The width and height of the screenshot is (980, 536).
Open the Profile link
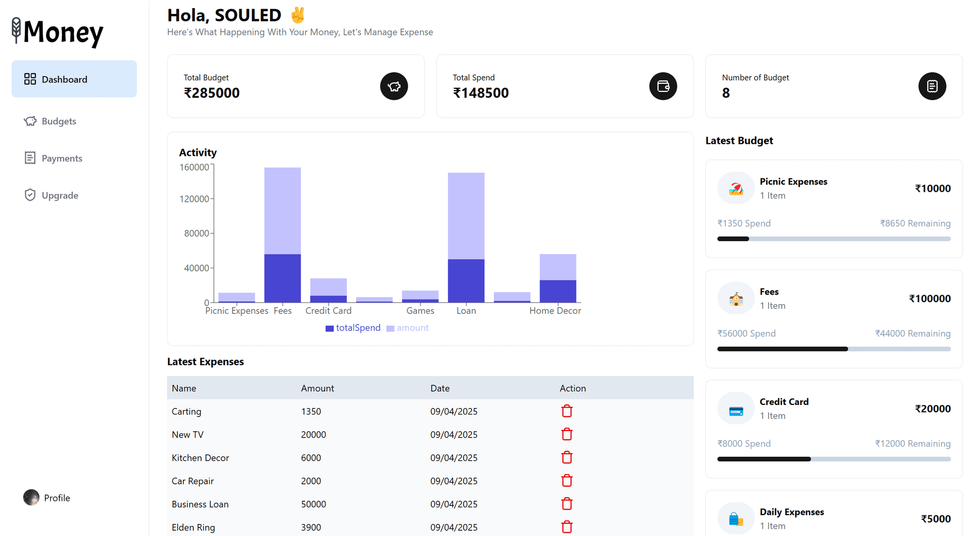point(56,497)
